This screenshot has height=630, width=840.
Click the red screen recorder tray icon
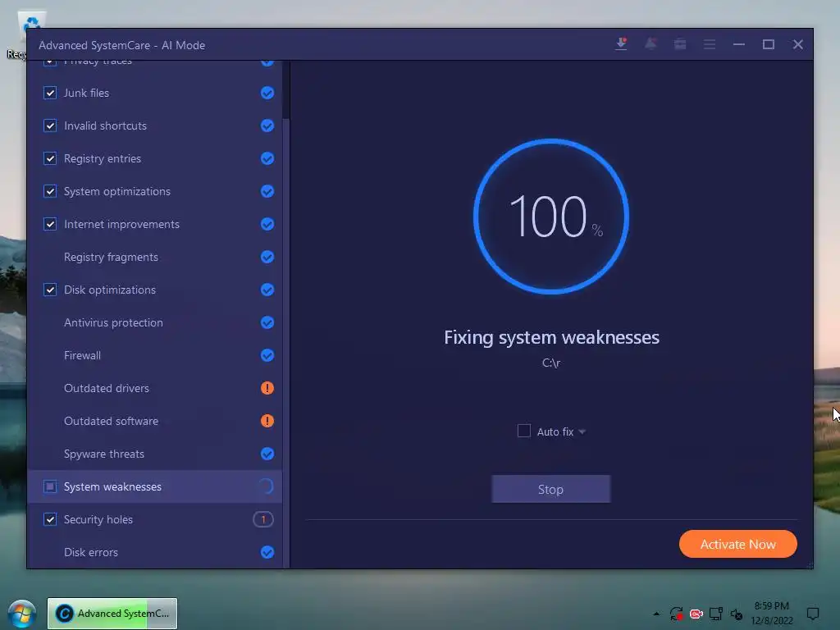[x=696, y=614]
